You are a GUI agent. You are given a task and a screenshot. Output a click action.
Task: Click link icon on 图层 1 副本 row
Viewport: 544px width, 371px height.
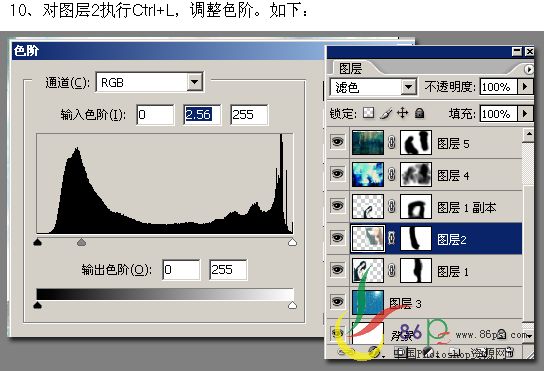point(392,206)
